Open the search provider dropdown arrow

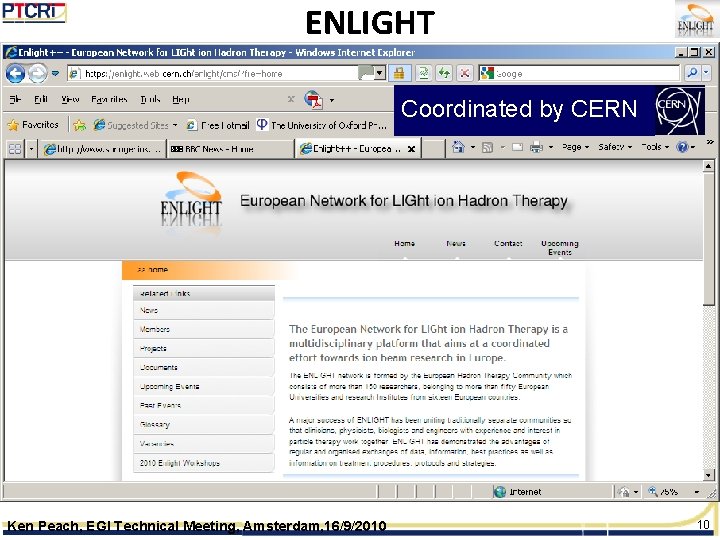[706, 73]
